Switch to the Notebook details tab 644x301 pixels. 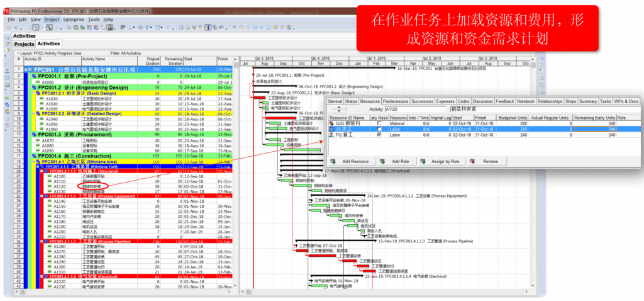point(526,101)
